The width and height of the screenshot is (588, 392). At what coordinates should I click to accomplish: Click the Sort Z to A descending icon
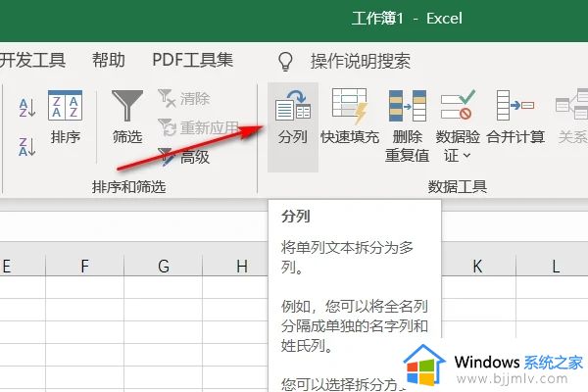[x=27, y=147]
